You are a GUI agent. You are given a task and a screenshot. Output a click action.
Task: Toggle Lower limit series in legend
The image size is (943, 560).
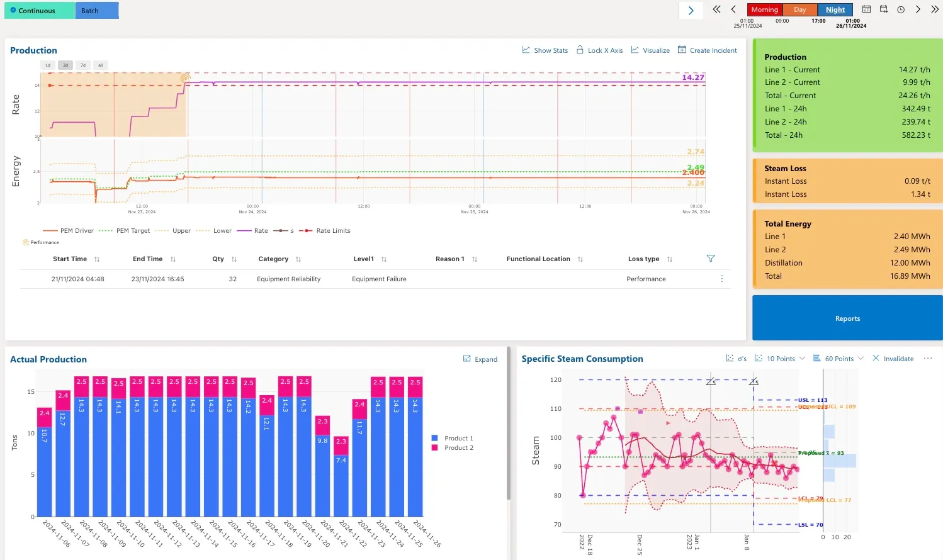(x=213, y=231)
